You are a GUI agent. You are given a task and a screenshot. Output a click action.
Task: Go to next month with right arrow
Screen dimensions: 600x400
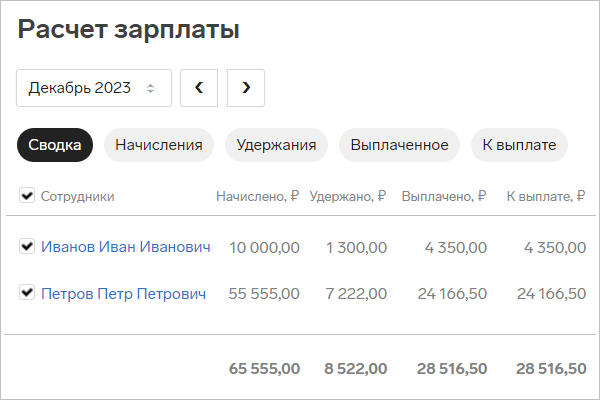click(x=246, y=88)
